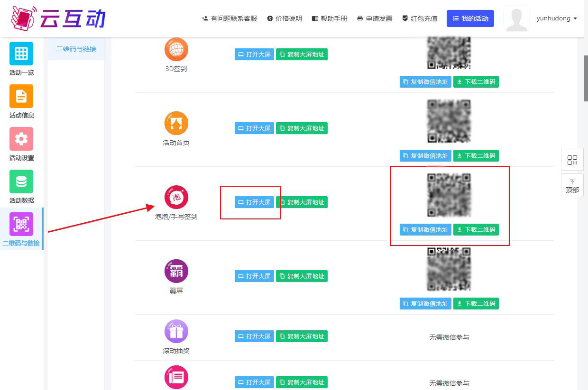Open 活动一览 grid icon in sidebar
Image resolution: width=588 pixels, height=390 pixels.
21,54
